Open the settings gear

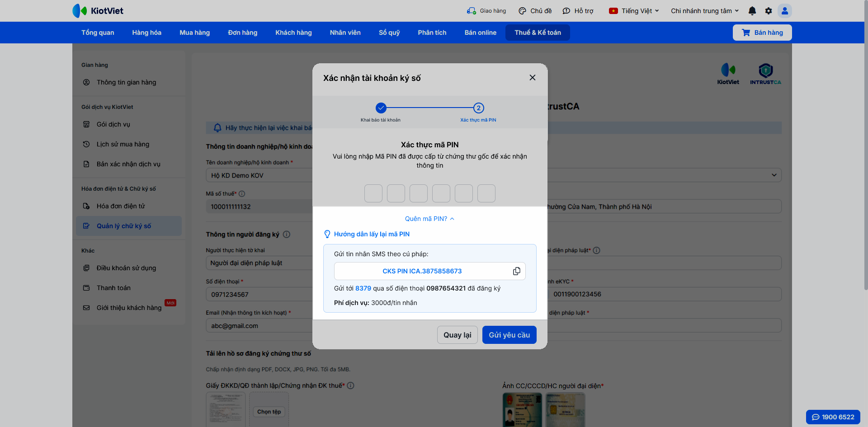(x=769, y=11)
